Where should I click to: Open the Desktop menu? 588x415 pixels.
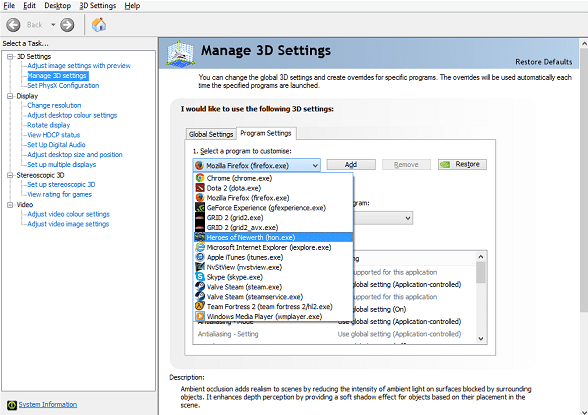57,6
